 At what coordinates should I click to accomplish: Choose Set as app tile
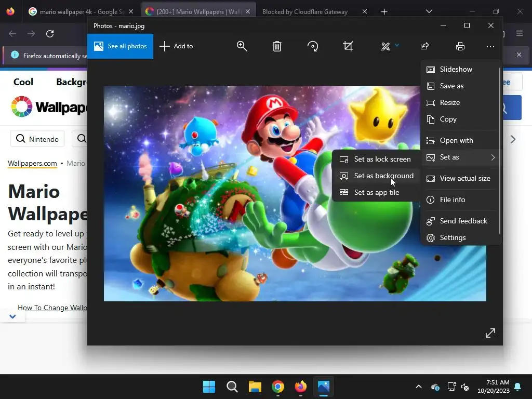point(376,192)
